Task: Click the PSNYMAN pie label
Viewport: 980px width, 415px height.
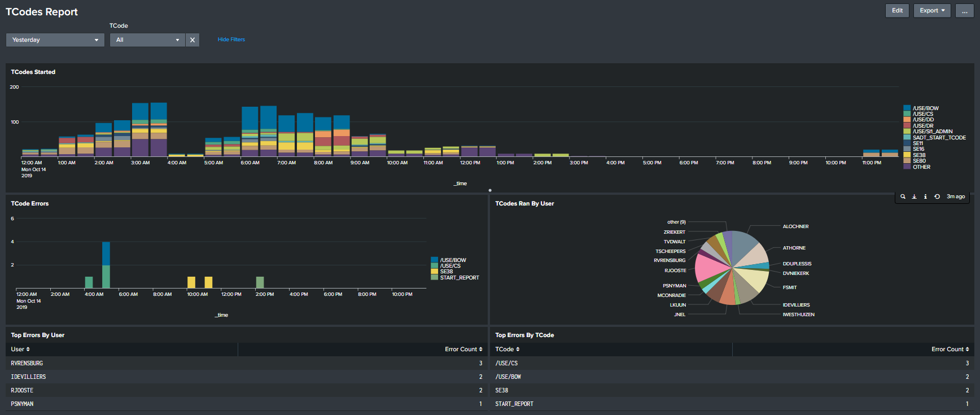Action: tap(675, 286)
